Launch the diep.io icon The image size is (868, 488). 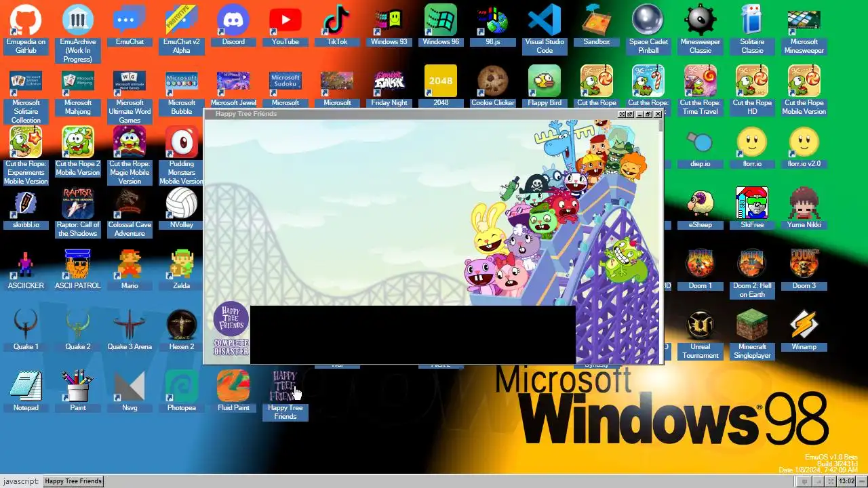point(701,143)
